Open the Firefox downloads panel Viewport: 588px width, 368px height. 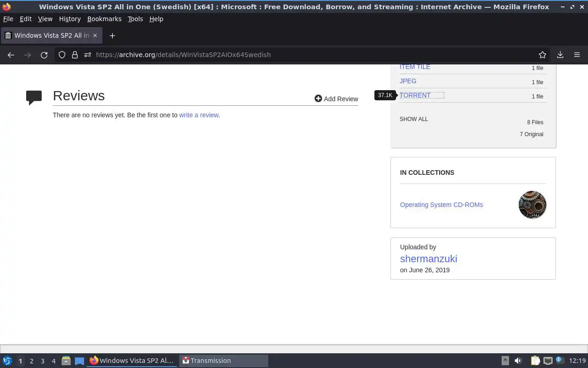560,55
